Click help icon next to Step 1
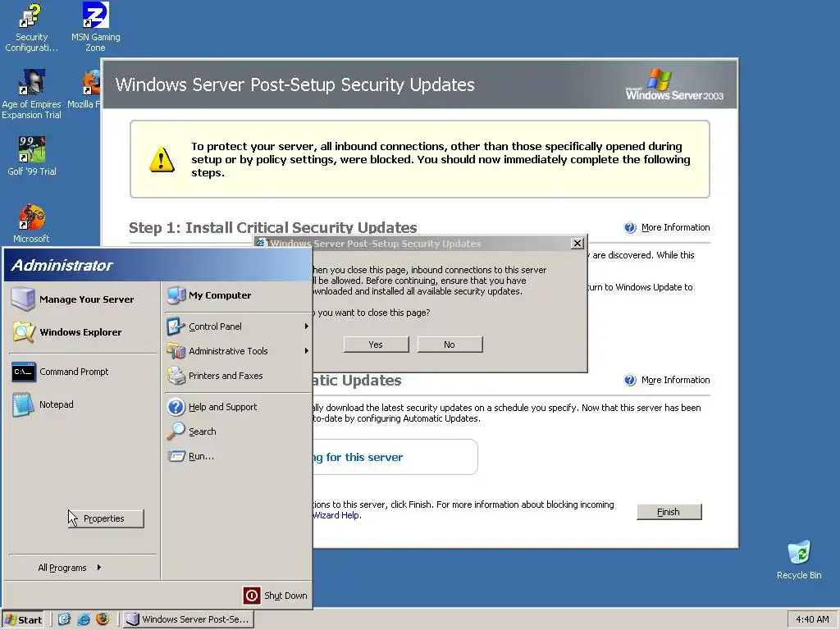840x630 pixels. 630,228
